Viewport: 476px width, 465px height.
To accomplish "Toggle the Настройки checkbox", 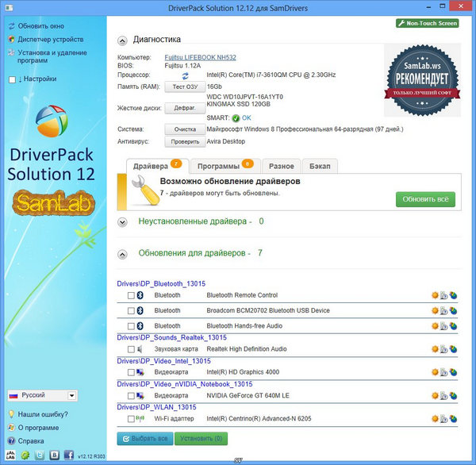I will (12, 79).
